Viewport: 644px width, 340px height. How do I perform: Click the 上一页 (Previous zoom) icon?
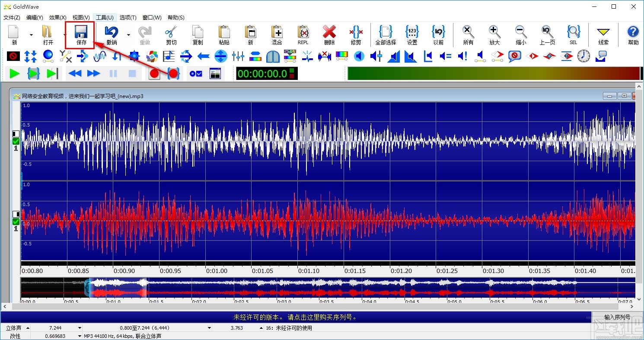(x=547, y=32)
